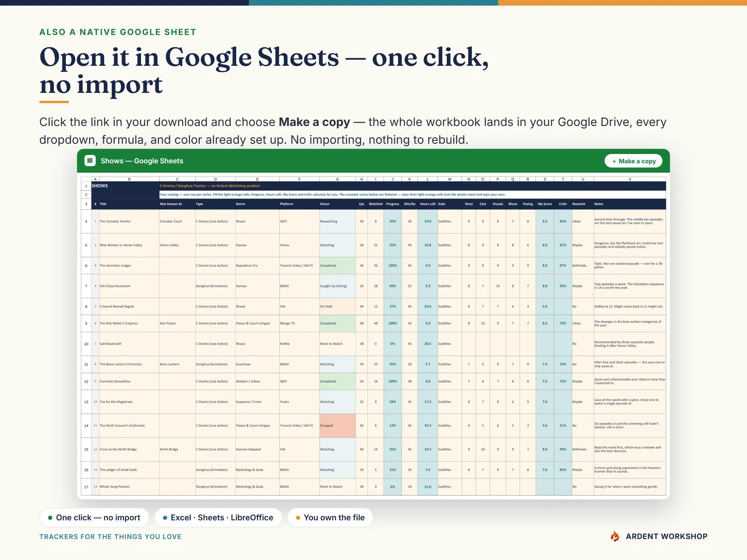This screenshot has width=747, height=560.
Task: Click 'Frost on the Ninth Bridge' cell
Action: pos(129,449)
